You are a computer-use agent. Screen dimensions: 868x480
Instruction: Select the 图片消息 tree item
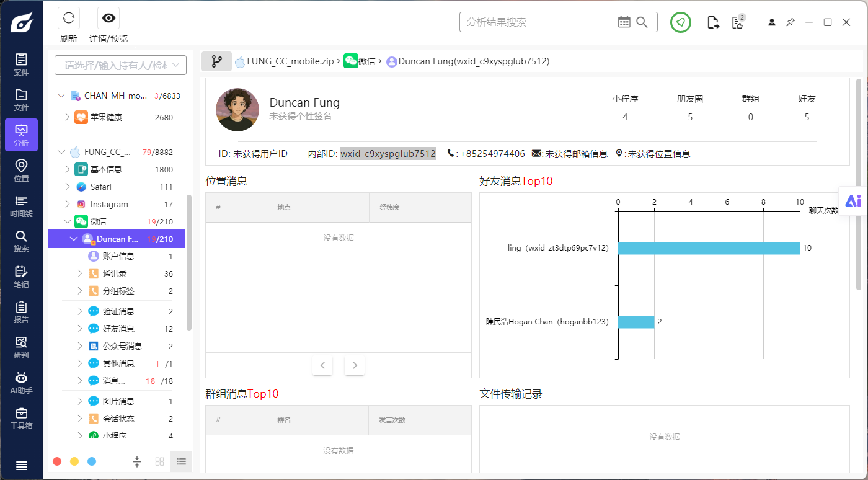pos(117,401)
